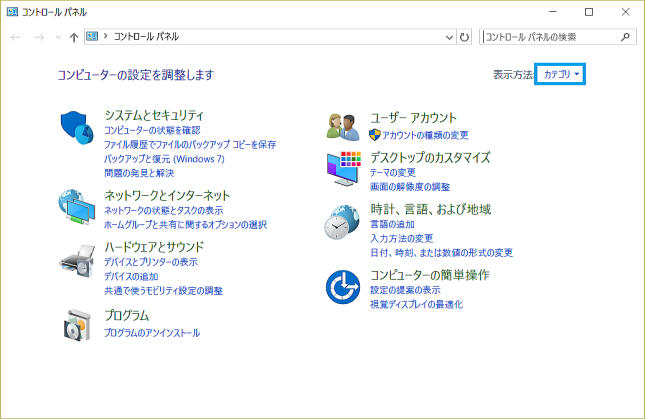
Task: Open ホームグループと共有に関するオプションの選択 link
Action: [185, 225]
